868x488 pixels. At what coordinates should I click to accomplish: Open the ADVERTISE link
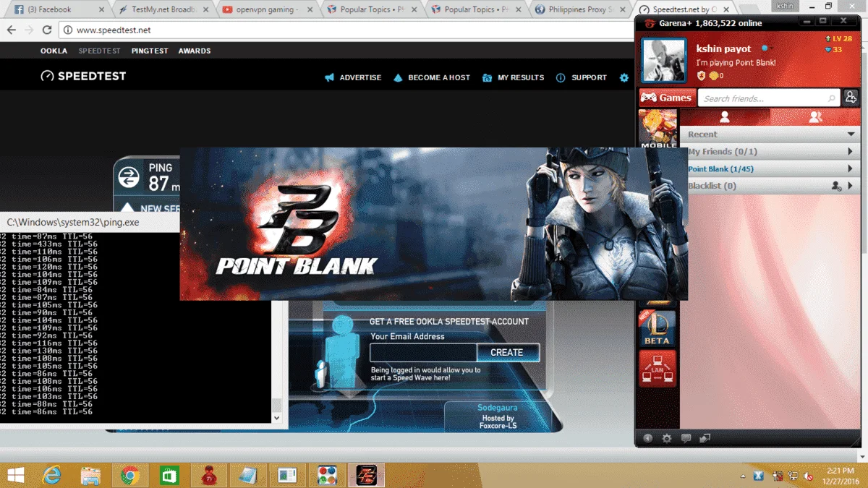pos(353,77)
